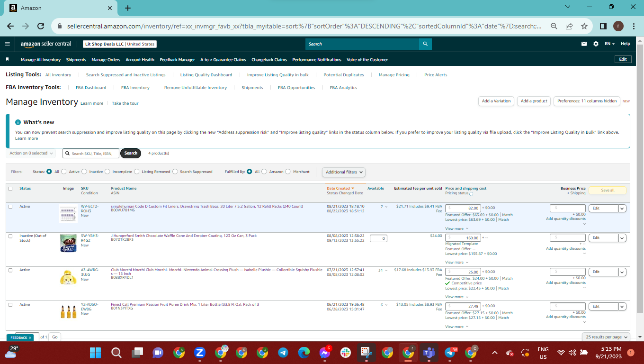Click the address bar zoom magnifier icon
Image resolution: width=644 pixels, height=364 pixels.
coord(554,26)
